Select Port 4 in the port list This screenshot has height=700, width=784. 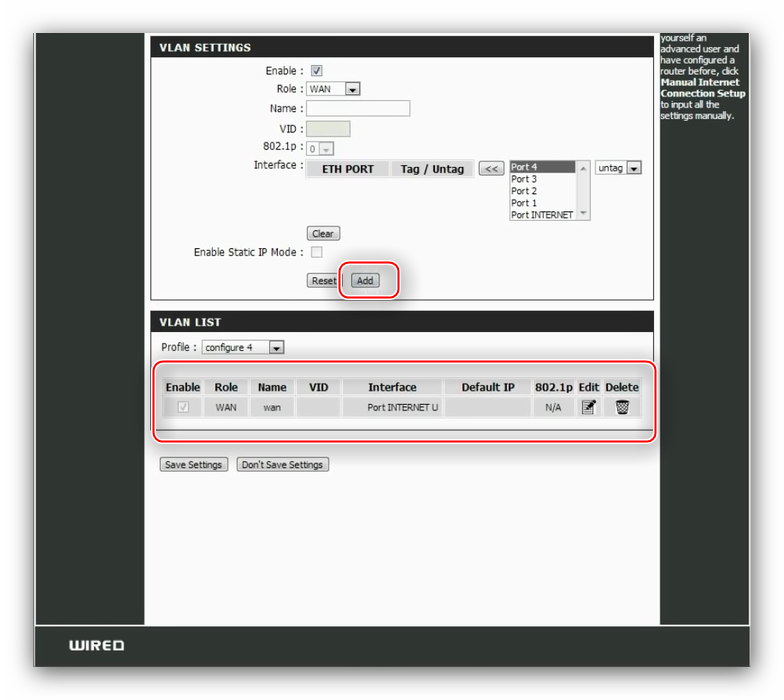[542, 167]
